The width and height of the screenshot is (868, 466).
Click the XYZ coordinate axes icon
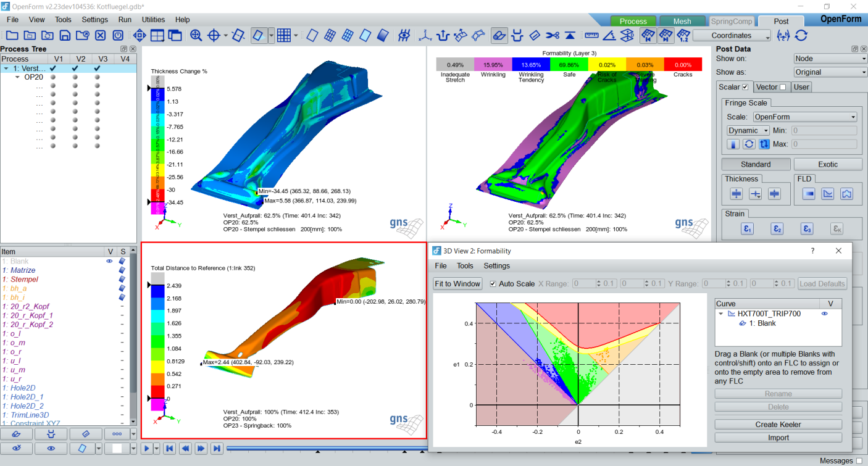pyautogui.click(x=424, y=36)
